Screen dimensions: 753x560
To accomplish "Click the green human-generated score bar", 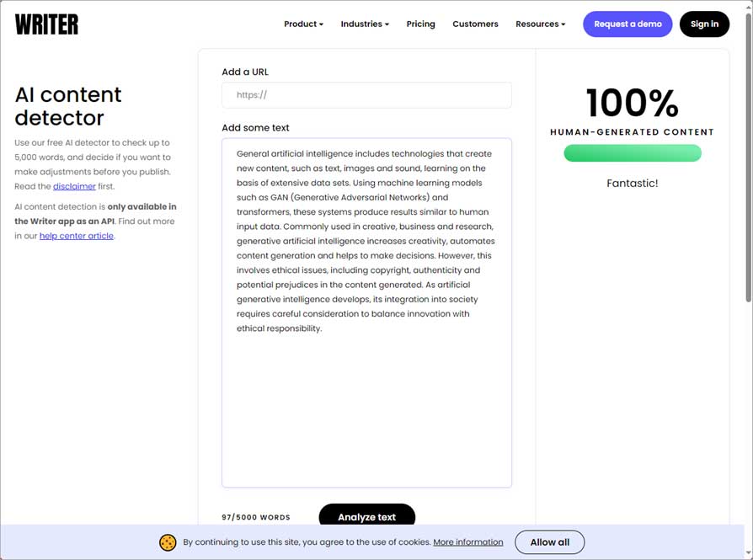I will tap(632, 153).
